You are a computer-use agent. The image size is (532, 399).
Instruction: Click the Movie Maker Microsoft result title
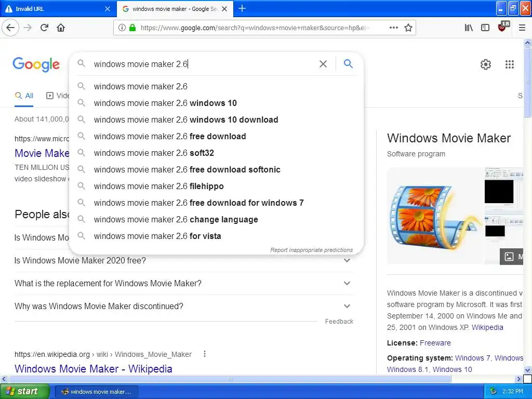tap(42, 153)
